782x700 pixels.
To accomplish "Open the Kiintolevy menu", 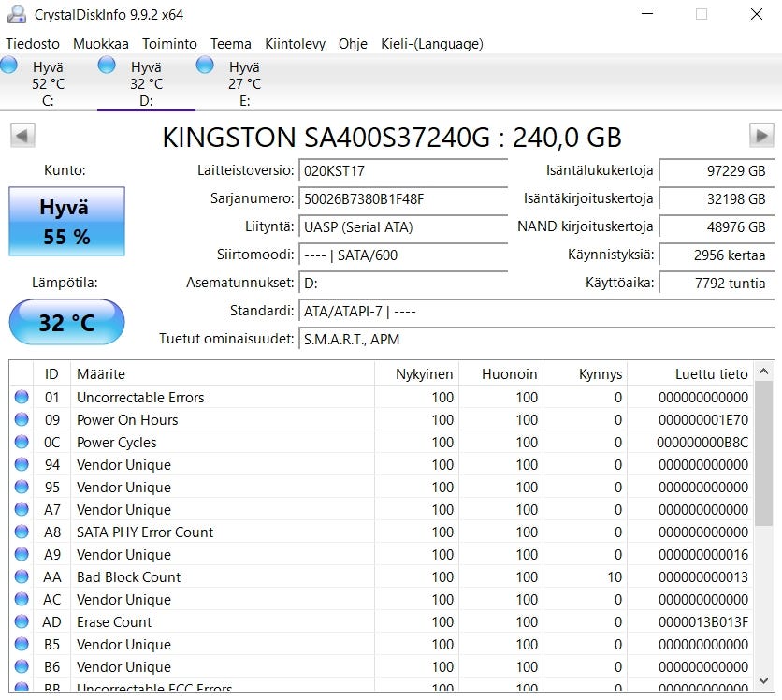I will pyautogui.click(x=295, y=44).
